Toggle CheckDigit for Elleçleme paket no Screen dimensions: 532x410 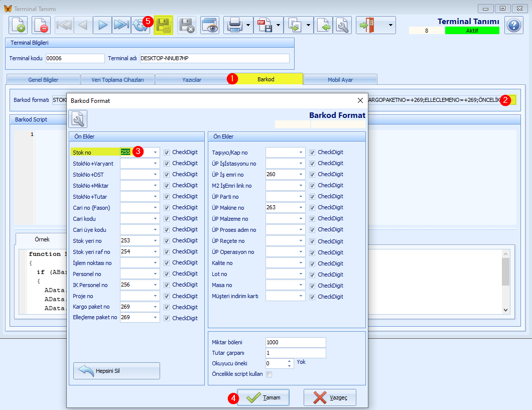167,319
